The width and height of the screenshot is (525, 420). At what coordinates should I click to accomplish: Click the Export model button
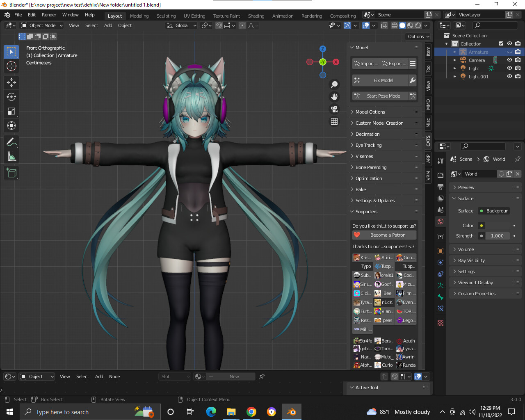pos(394,64)
